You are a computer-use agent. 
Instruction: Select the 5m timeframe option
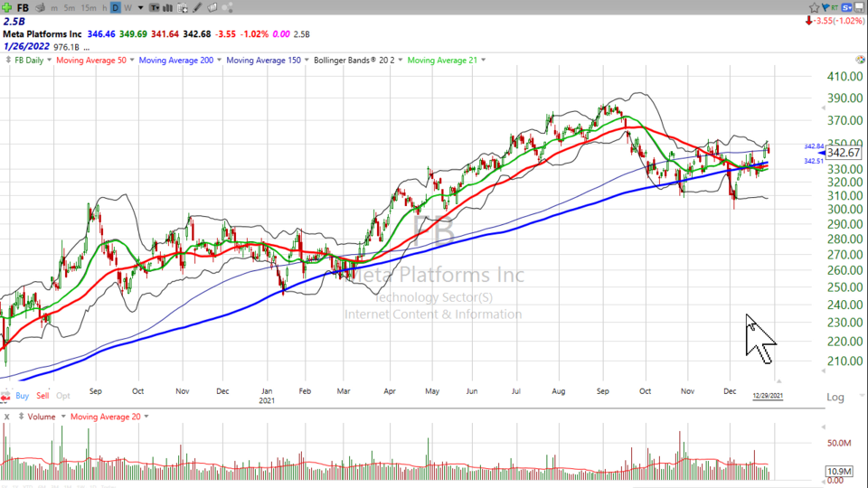point(69,7)
